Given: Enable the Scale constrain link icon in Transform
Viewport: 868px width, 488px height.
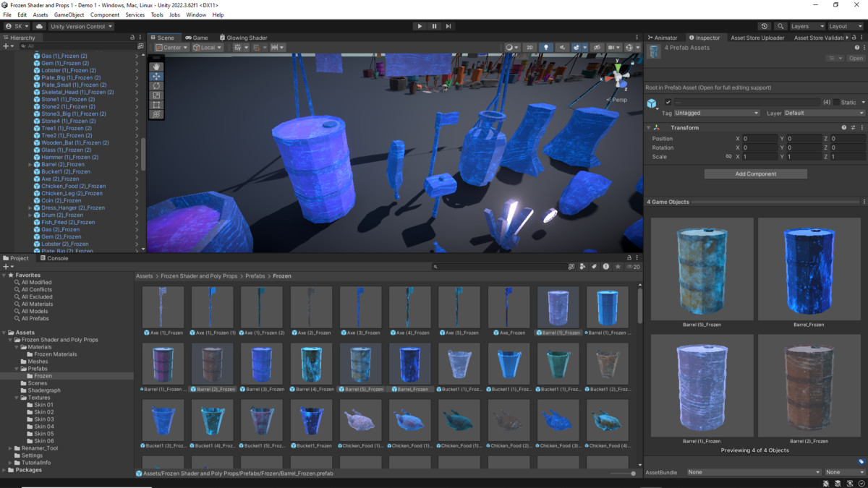Looking at the screenshot, I should pos(729,158).
